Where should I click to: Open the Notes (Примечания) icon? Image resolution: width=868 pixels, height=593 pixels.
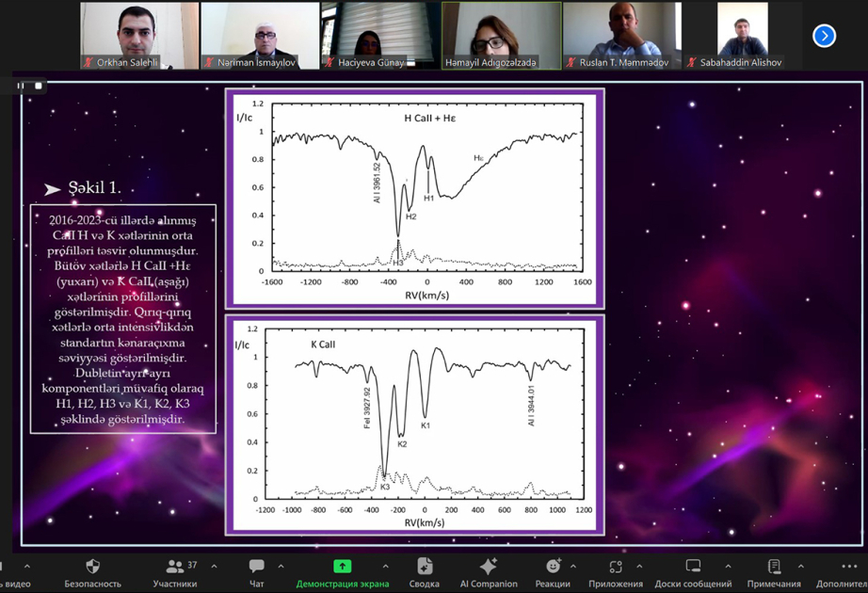pyautogui.click(x=774, y=567)
